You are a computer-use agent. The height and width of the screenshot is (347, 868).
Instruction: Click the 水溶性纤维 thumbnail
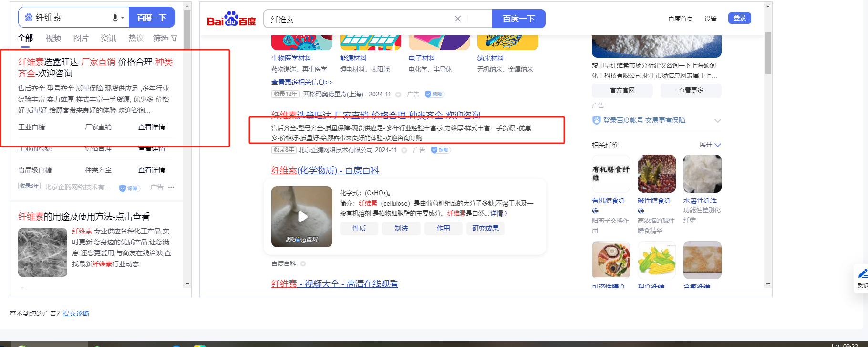[x=703, y=174]
